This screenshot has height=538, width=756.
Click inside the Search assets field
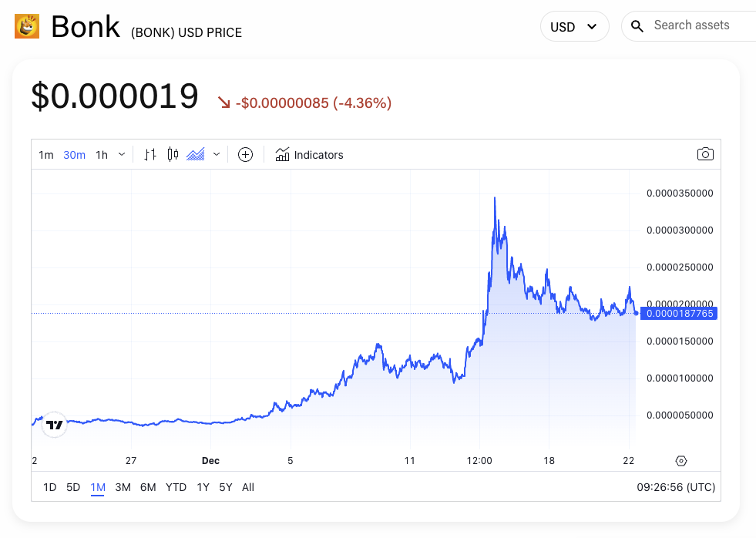(x=693, y=25)
